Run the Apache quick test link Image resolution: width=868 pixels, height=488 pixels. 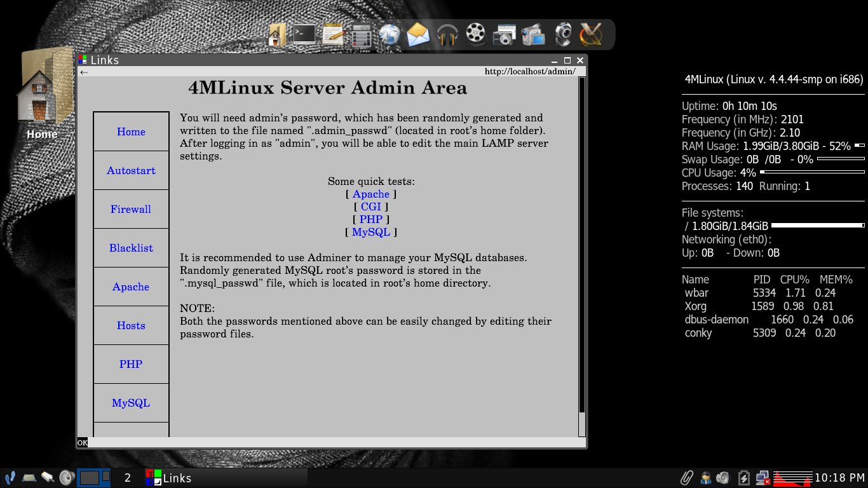(x=371, y=194)
